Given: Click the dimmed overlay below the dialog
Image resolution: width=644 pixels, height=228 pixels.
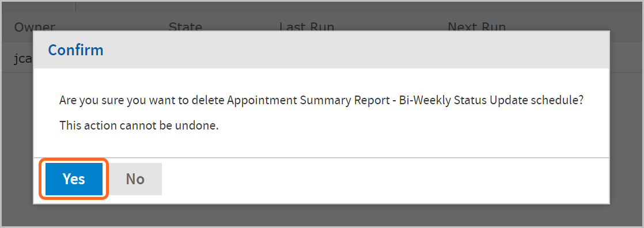Looking at the screenshot, I should coord(322,215).
